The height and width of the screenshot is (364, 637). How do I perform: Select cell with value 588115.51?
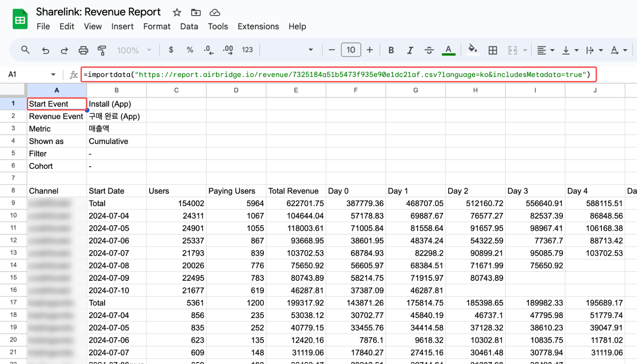pyautogui.click(x=596, y=203)
